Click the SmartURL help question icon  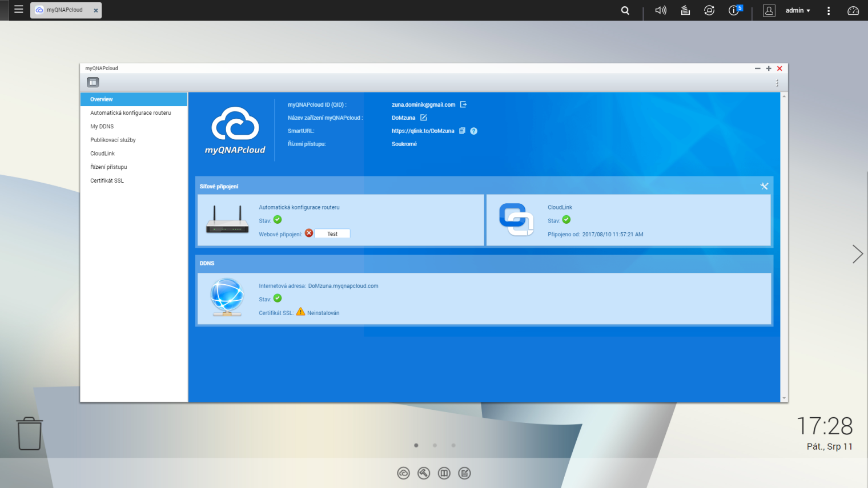point(473,131)
